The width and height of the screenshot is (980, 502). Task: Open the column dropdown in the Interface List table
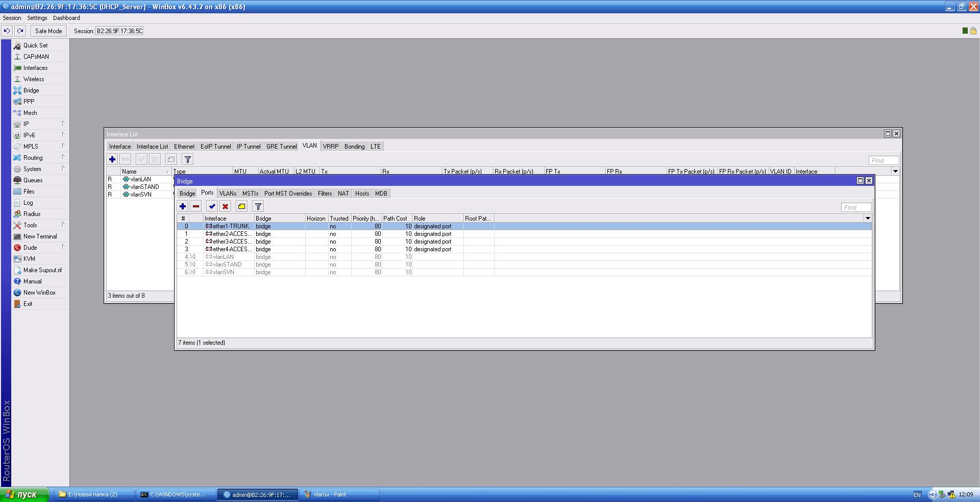pyautogui.click(x=895, y=172)
